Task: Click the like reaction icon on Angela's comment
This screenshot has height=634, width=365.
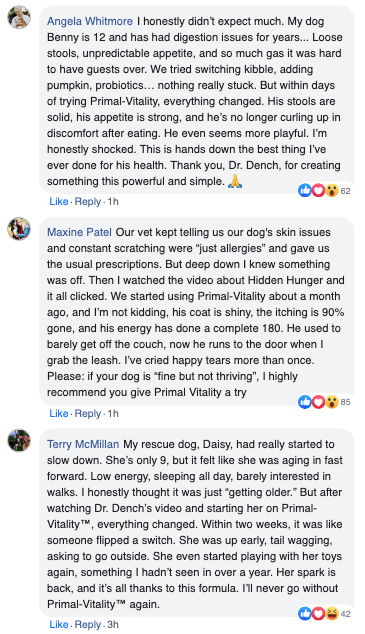Action: pos(305,190)
